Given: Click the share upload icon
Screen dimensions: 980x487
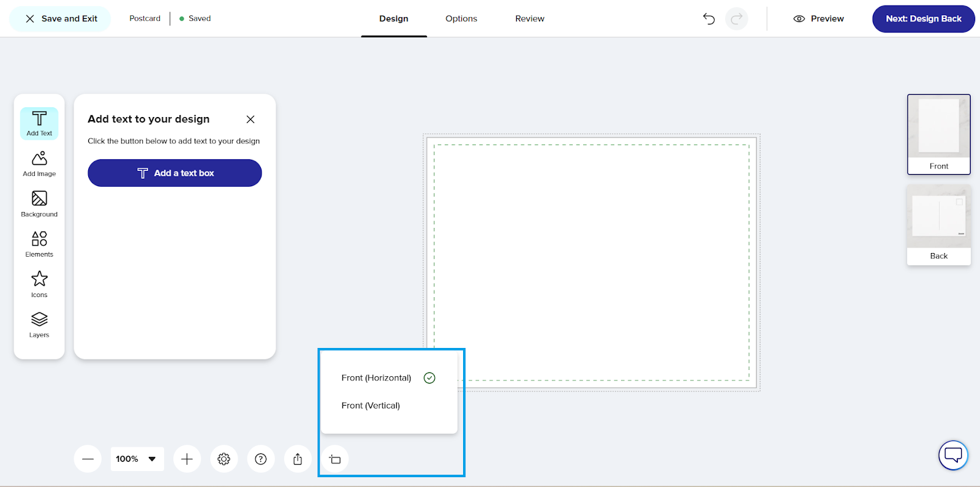Looking at the screenshot, I should click(298, 459).
